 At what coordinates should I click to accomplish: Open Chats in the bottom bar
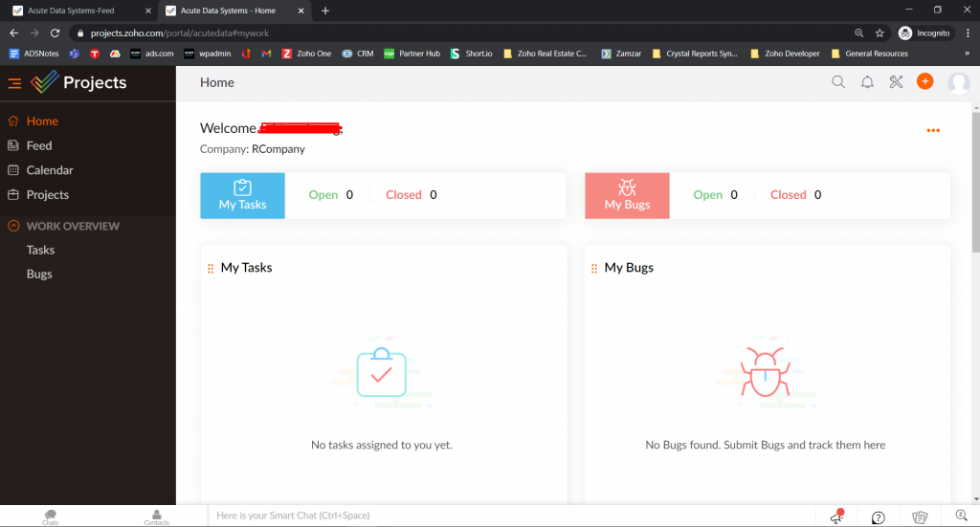(51, 517)
